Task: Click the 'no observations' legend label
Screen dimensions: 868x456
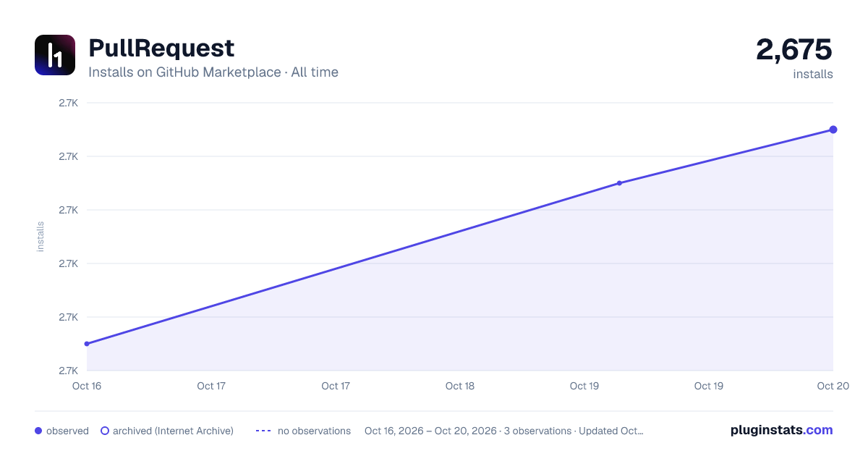Action: coord(314,431)
